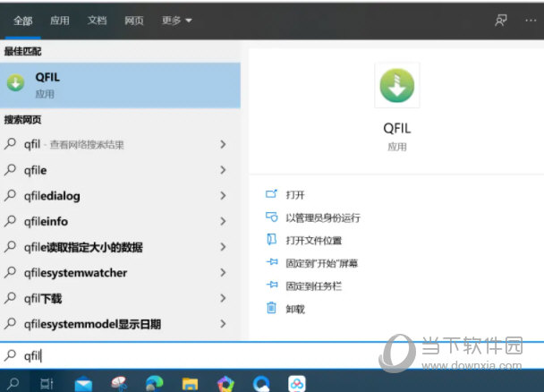Click pin icon beside 固定到"开始"屏幕

272,262
